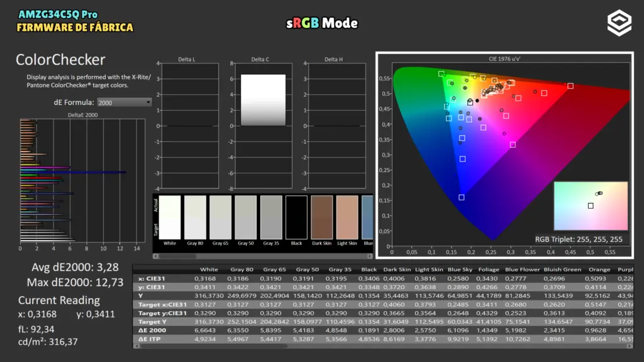644x362 pixels.
Task: Click the Gray 50 column header
Action: pos(307,270)
